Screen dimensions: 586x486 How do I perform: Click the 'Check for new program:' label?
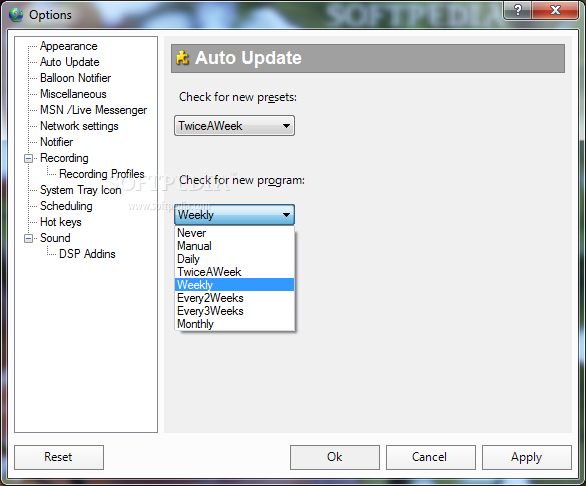[242, 180]
